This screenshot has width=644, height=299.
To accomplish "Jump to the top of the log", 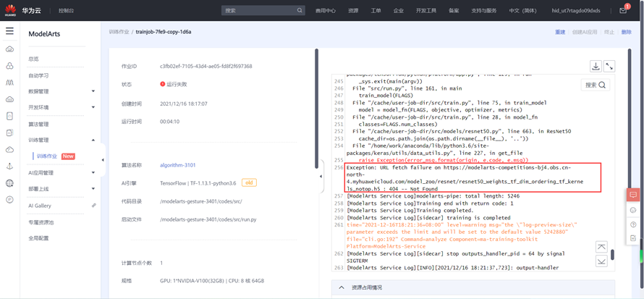I will tap(602, 247).
